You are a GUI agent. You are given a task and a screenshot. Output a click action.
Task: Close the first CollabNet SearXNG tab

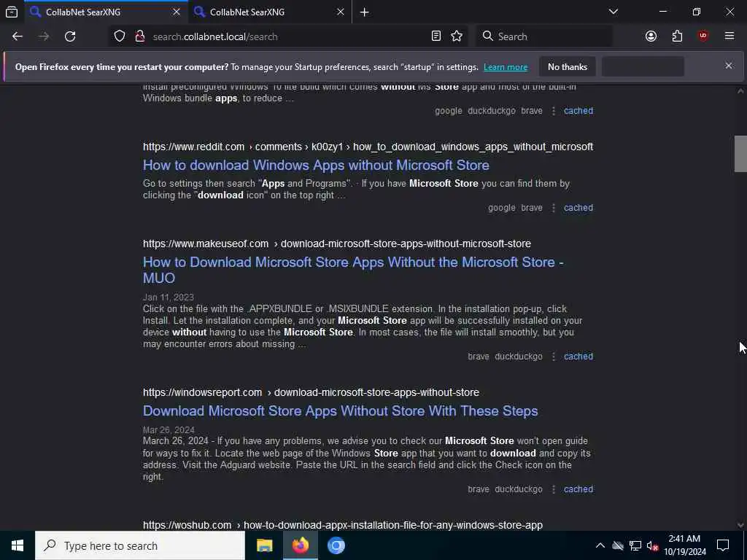tap(177, 12)
